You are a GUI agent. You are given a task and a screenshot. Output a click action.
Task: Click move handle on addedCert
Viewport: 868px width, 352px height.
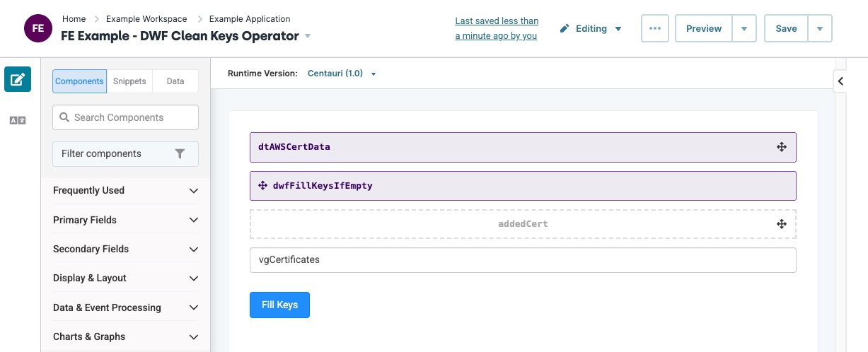[782, 223]
